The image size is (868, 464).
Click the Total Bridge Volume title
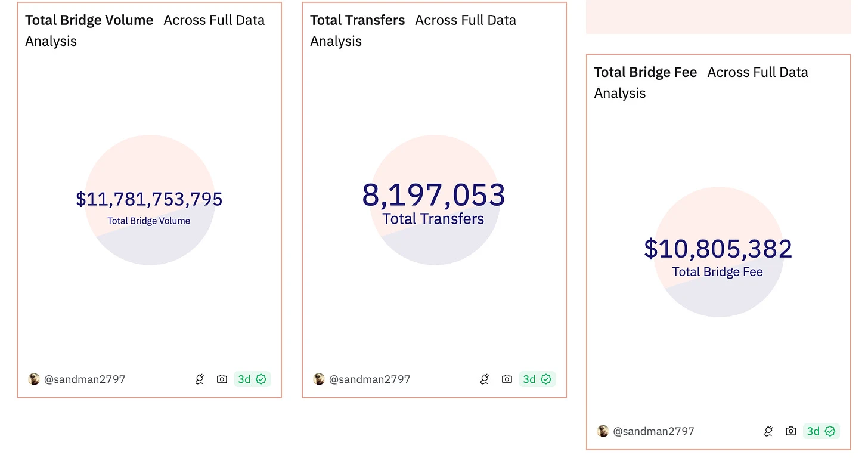click(89, 20)
